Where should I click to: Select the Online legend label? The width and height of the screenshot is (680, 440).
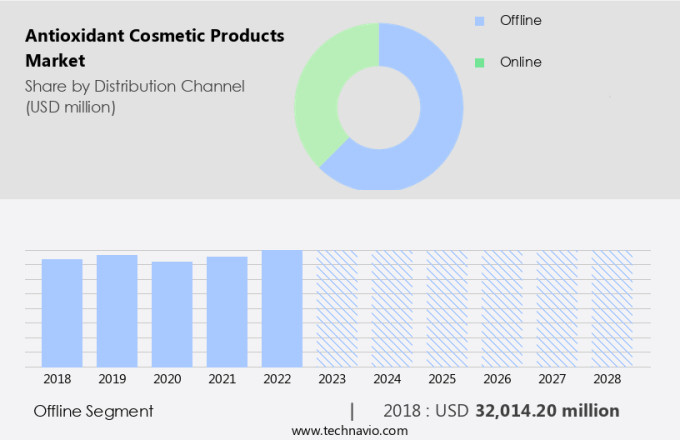520,62
